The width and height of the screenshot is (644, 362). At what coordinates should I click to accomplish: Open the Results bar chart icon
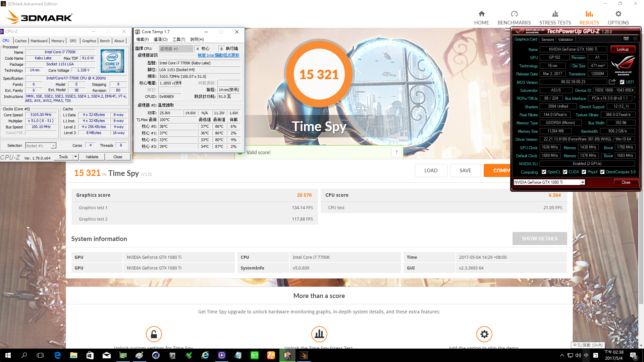589,14
